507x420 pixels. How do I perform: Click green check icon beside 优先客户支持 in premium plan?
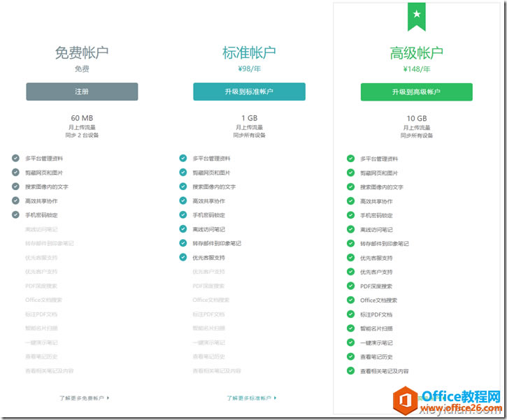tap(350, 272)
